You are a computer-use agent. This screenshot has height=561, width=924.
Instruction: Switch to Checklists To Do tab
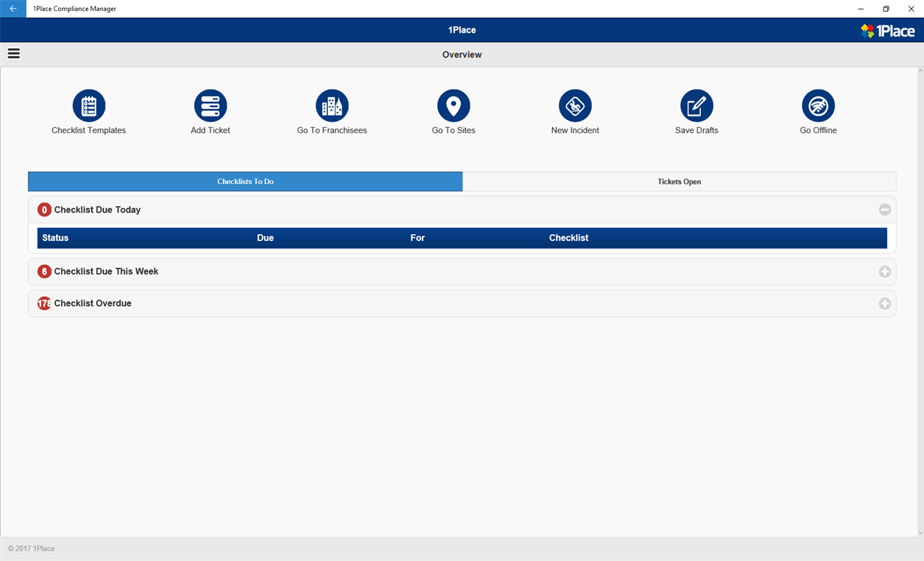(245, 181)
